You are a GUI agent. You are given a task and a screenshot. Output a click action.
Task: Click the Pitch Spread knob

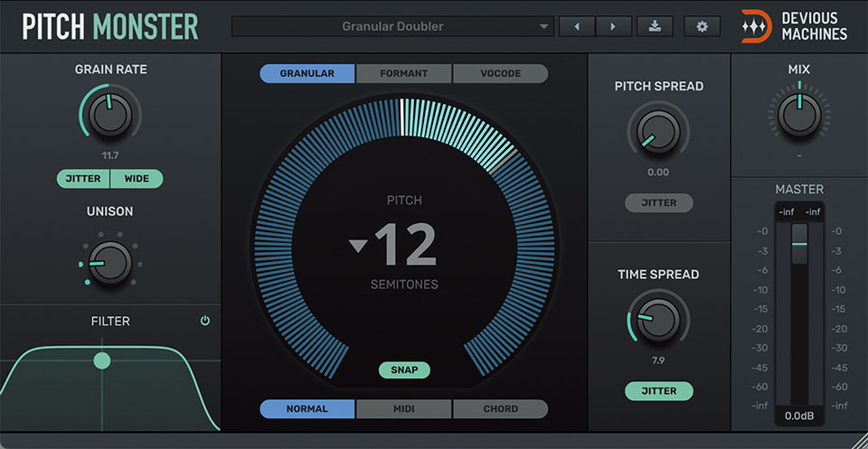point(658,132)
